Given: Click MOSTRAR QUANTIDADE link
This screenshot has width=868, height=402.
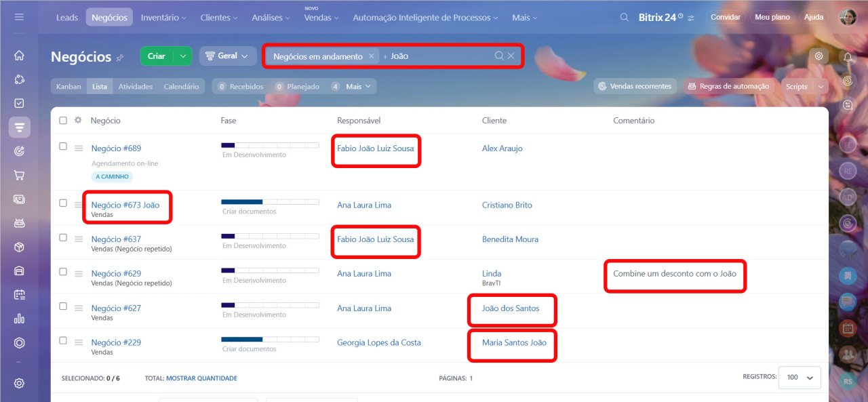Looking at the screenshot, I should (201, 378).
